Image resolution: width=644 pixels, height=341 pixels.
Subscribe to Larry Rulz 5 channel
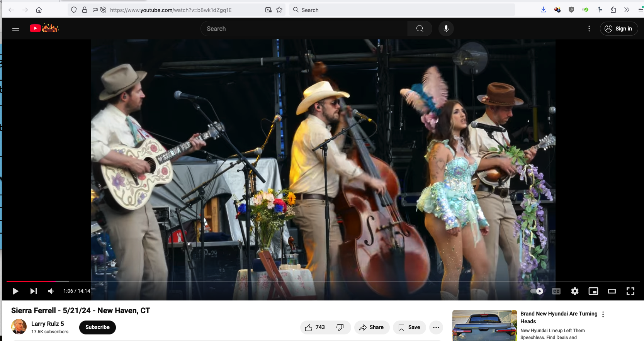click(x=97, y=327)
